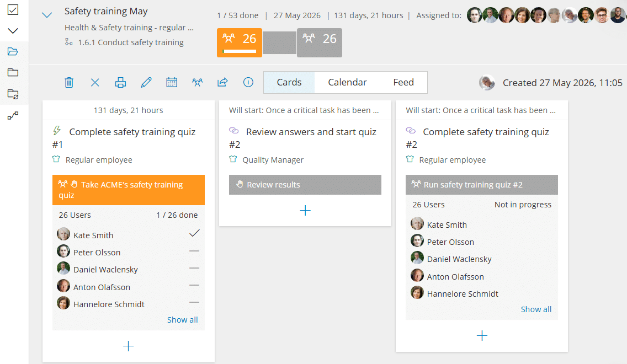The height and width of the screenshot is (364, 627).
Task: Select the grey 26 users stage block
Action: 320,42
